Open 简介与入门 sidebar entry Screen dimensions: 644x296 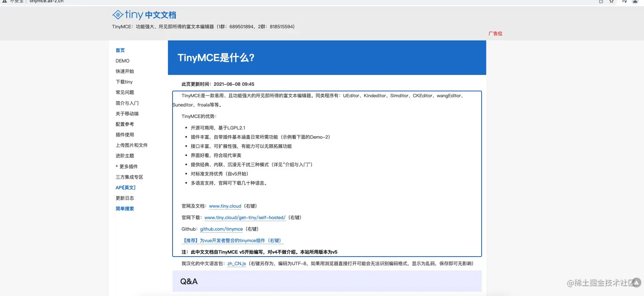127,103
